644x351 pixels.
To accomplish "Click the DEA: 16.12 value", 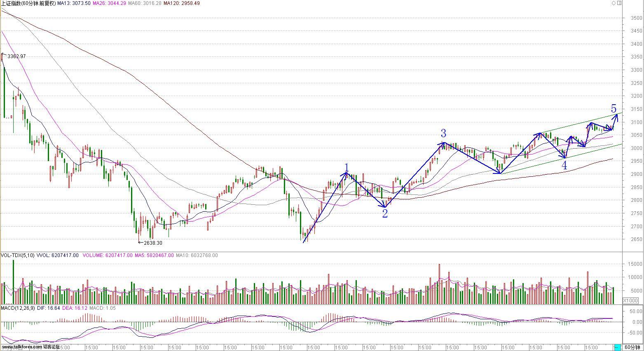I will (74, 308).
